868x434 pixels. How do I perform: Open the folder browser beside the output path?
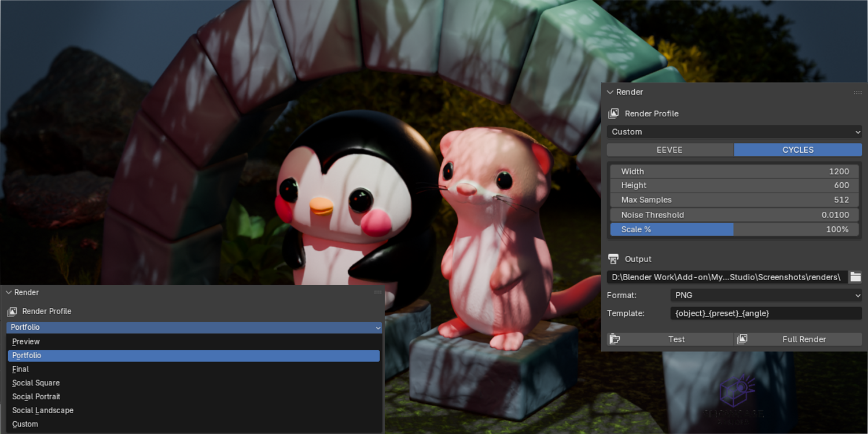(x=855, y=277)
